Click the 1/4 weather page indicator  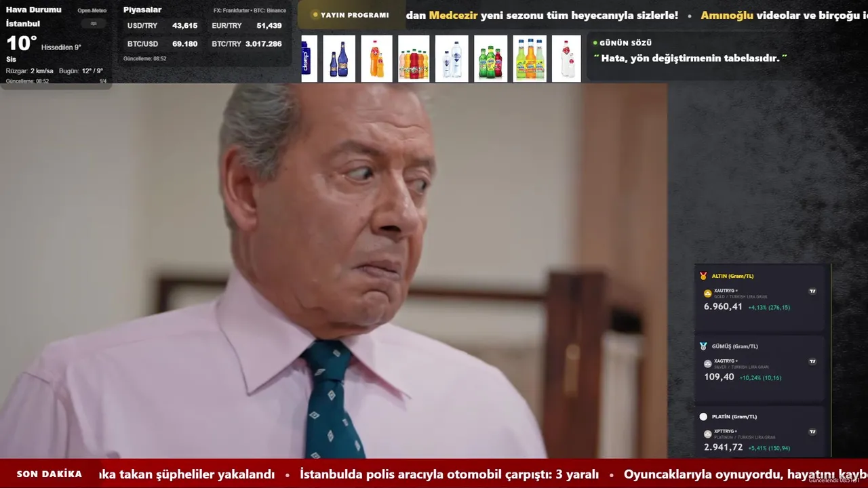tap(103, 81)
